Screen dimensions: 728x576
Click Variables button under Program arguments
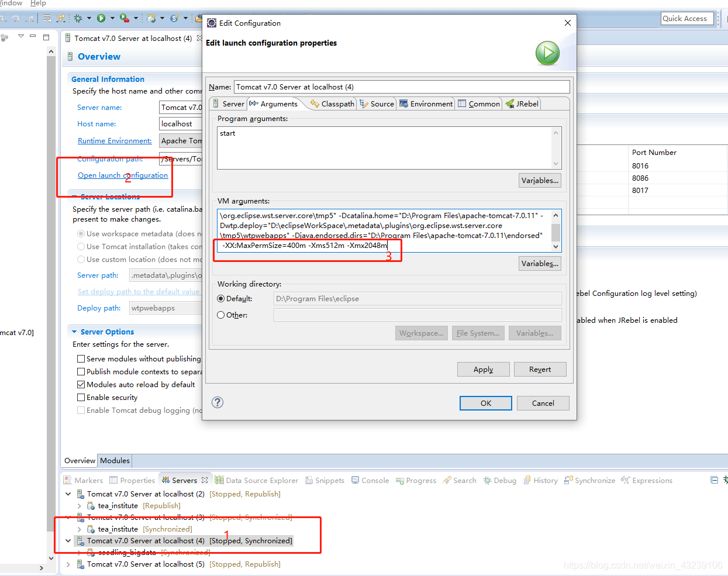tap(540, 181)
